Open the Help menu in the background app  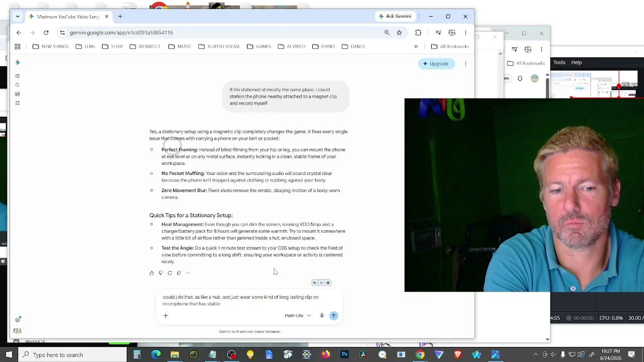[577, 62]
